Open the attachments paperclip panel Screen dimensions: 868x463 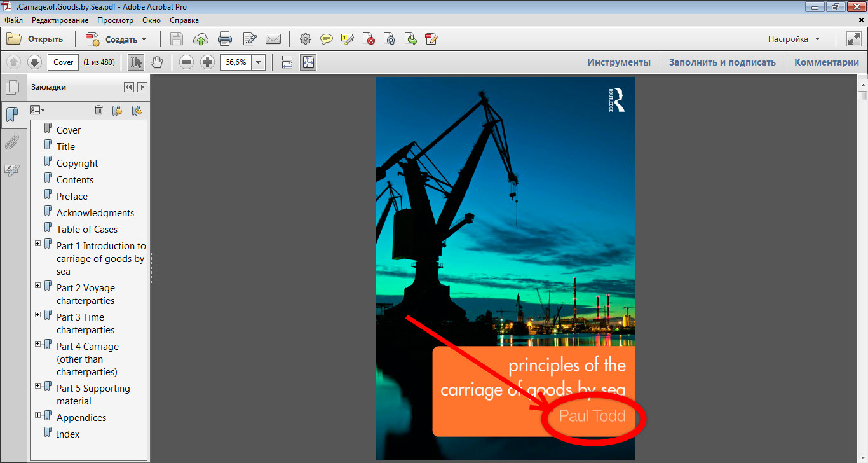12,142
